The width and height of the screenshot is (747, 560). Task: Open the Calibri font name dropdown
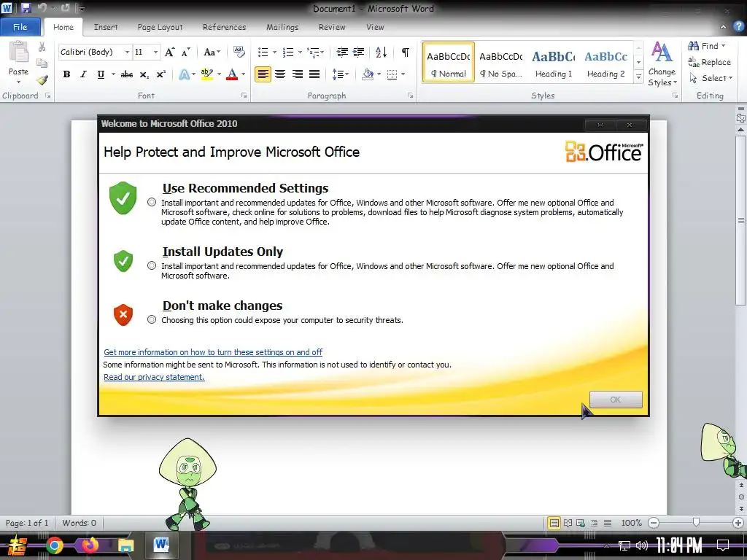click(127, 52)
